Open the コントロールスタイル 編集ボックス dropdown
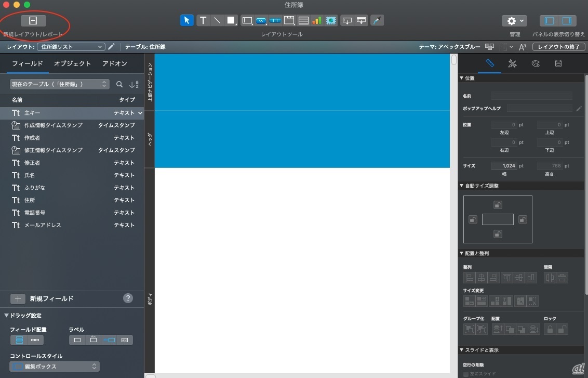 tap(55, 367)
